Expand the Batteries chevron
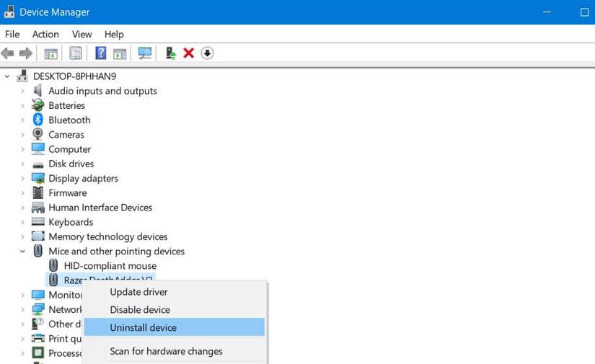Screen dimensions: 595x364 pyautogui.click(x=23, y=105)
